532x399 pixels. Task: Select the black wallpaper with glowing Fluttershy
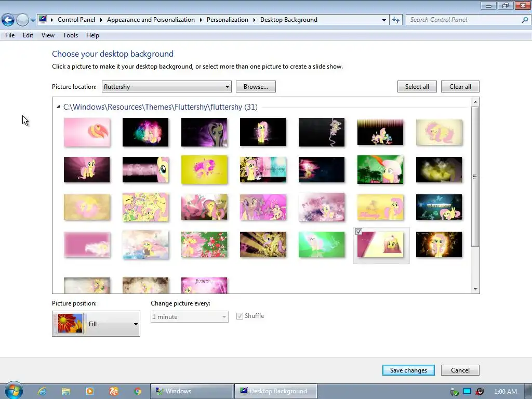pyautogui.click(x=263, y=132)
